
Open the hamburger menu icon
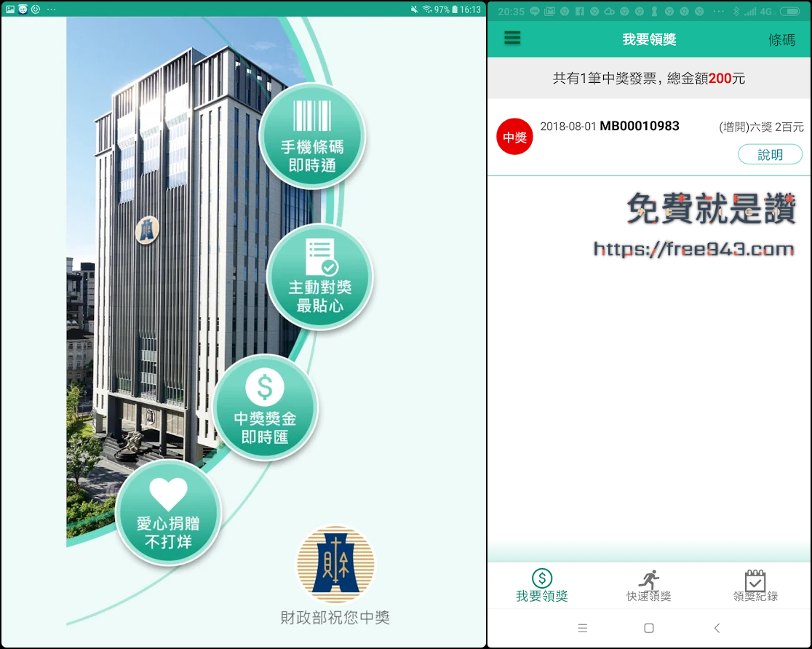pos(512,39)
